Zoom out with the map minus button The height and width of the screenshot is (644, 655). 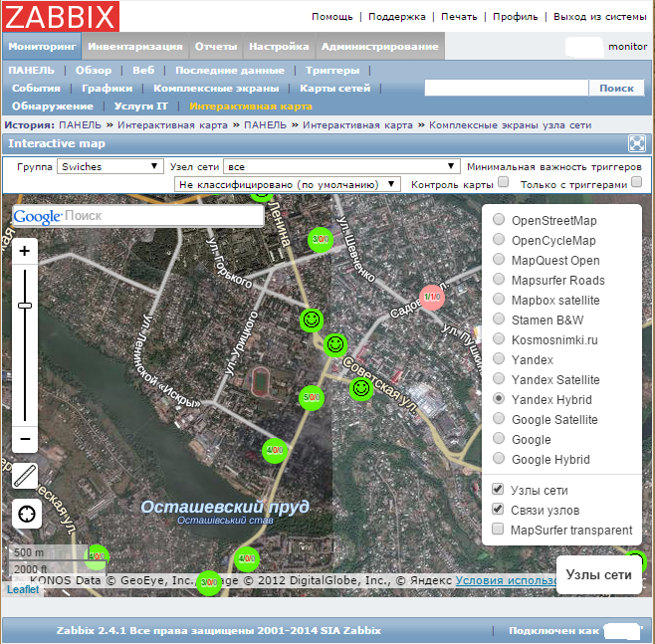point(25,439)
